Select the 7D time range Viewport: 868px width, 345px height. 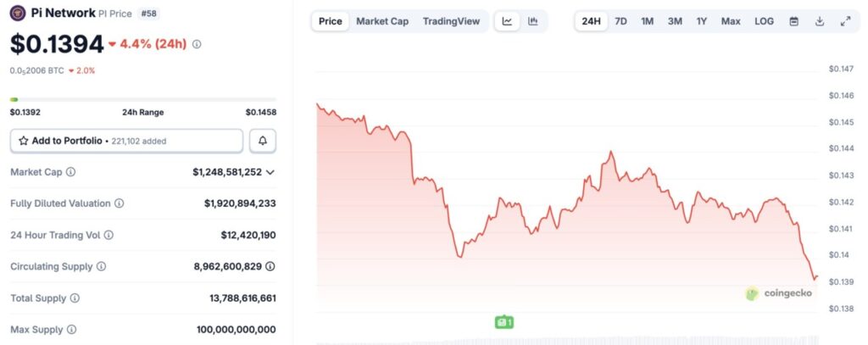pyautogui.click(x=620, y=21)
